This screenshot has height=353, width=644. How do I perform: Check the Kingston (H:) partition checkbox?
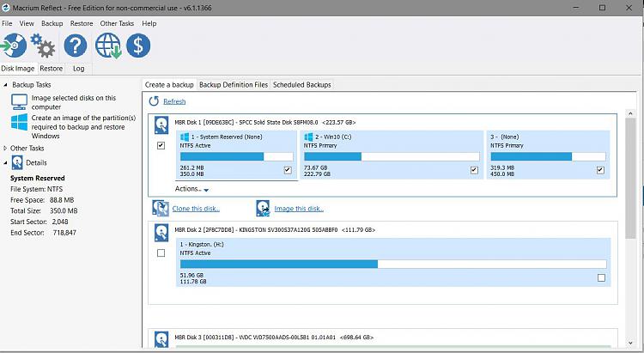coord(601,277)
